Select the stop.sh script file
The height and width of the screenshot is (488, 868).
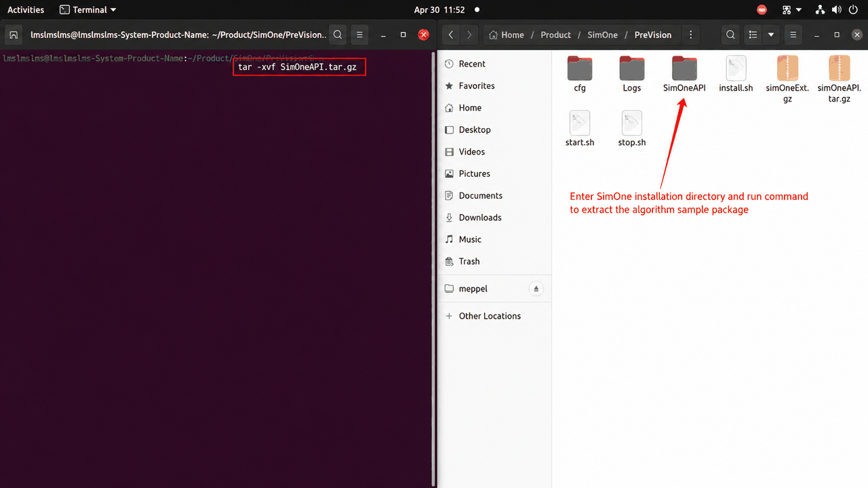tap(632, 129)
